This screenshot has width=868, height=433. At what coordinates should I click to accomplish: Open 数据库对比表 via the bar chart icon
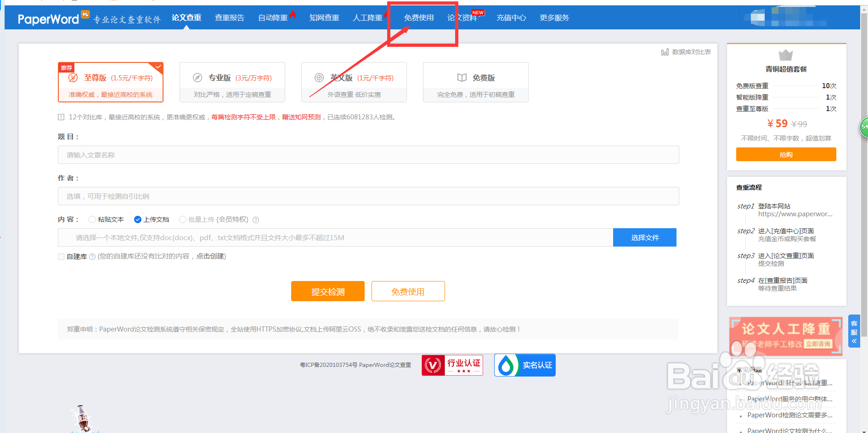pyautogui.click(x=665, y=52)
